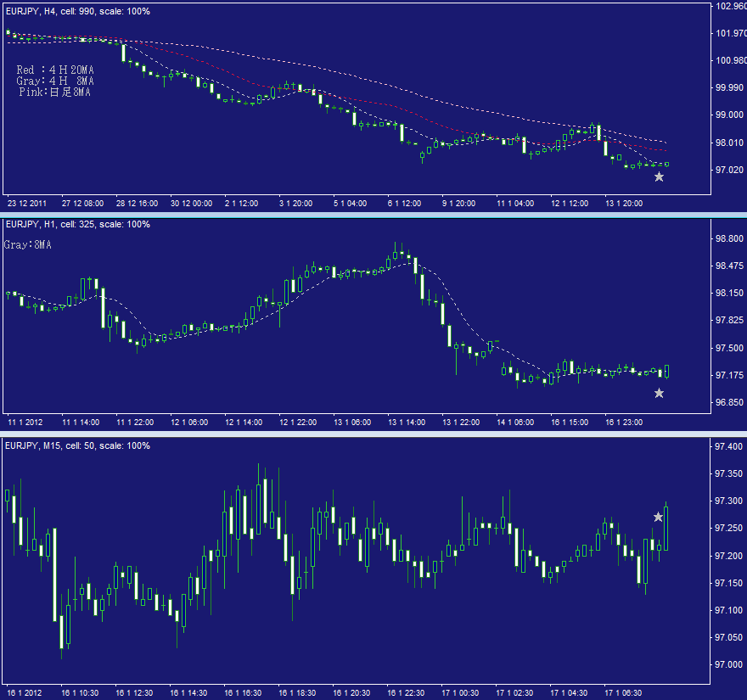
Task: Click the 98.475 price label on H1 axis
Action: tap(729, 266)
